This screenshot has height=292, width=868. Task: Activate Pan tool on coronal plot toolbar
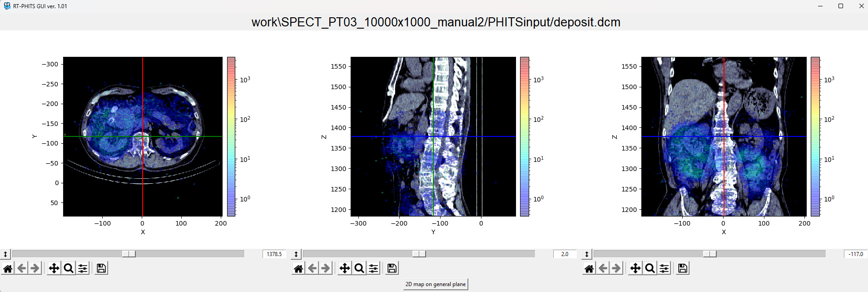[x=635, y=268]
